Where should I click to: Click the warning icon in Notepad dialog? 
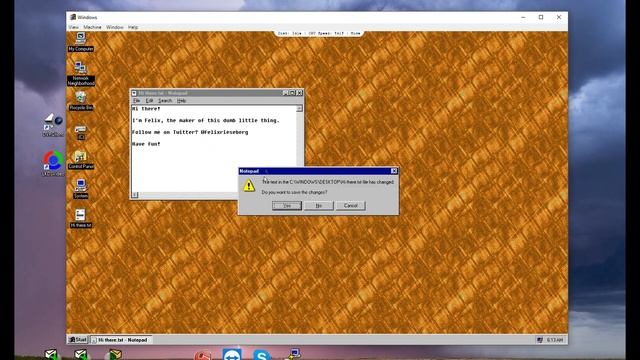click(x=249, y=186)
